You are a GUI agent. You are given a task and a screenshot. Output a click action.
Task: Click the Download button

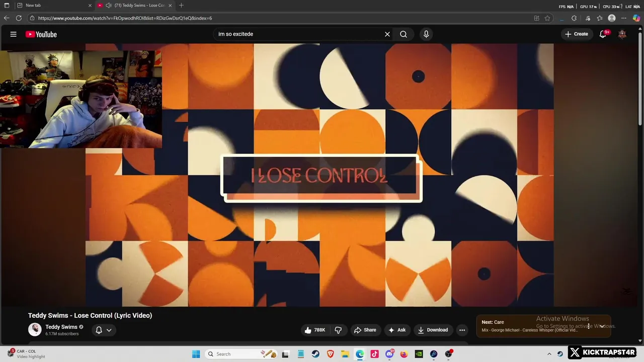433,330
